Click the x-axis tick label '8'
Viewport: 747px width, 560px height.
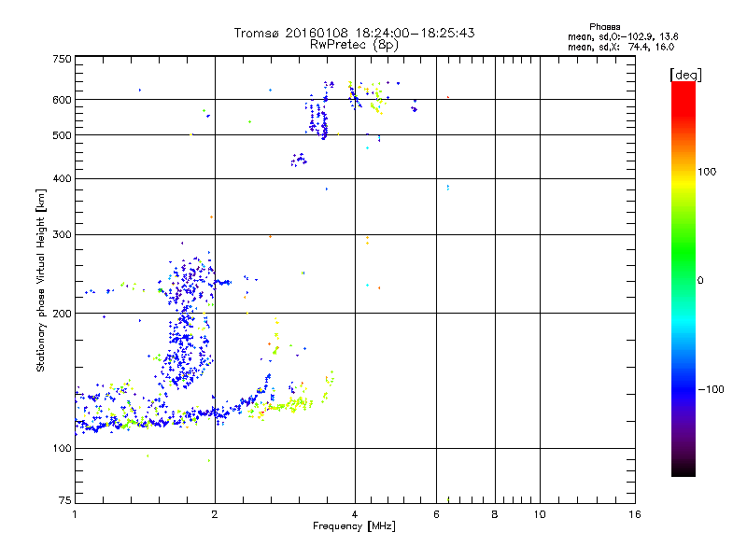tap(495, 514)
